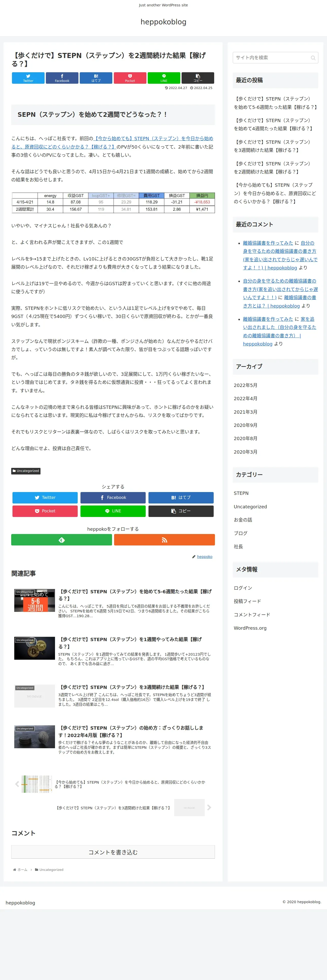
Task: Click bottom コピー button
Action: pyautogui.click(x=181, y=511)
